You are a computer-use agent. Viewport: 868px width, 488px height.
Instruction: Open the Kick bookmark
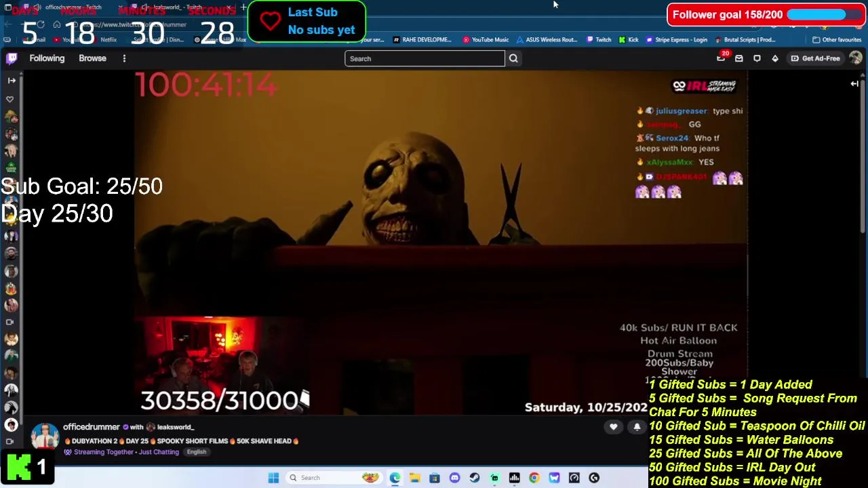tap(629, 40)
